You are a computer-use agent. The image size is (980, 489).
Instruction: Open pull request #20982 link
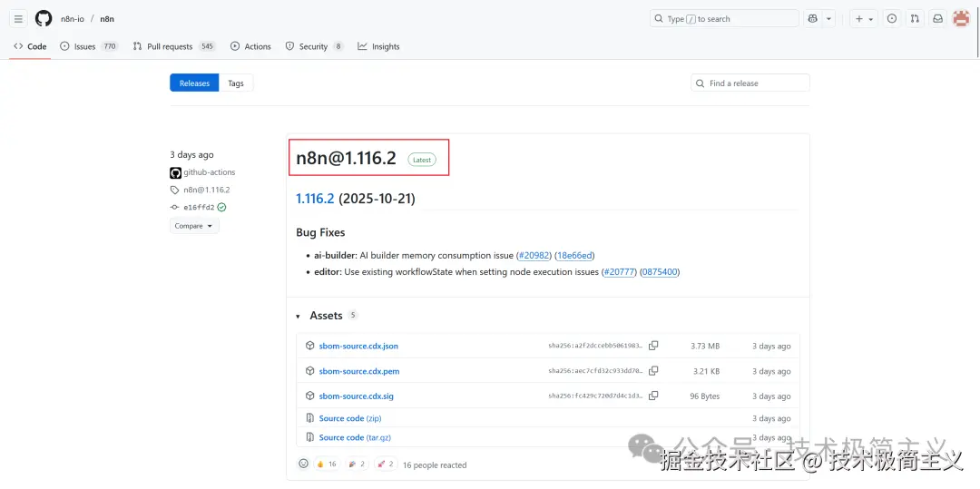[534, 256]
